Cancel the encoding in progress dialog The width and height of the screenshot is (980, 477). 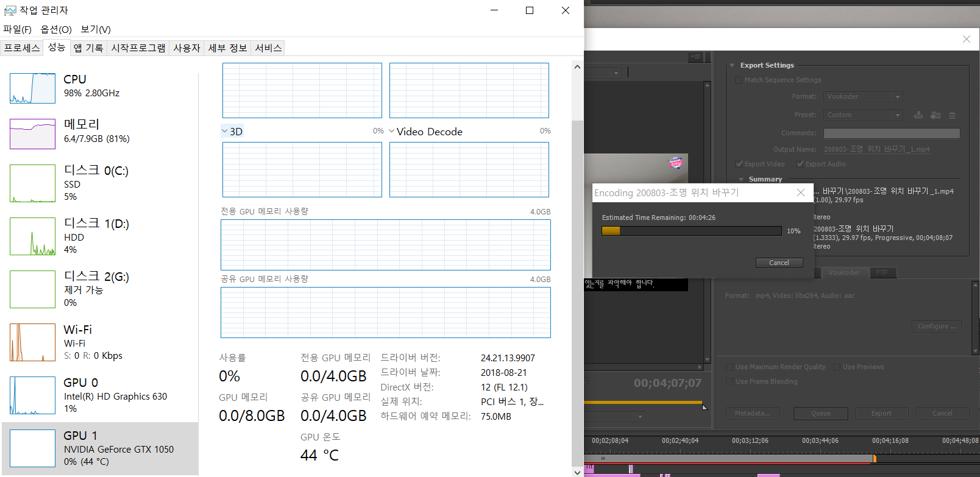[779, 263]
